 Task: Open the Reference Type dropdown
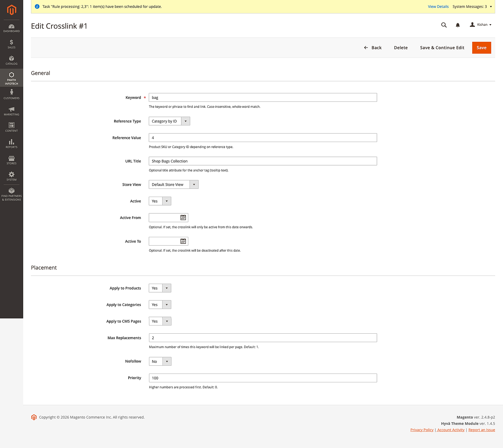point(186,121)
